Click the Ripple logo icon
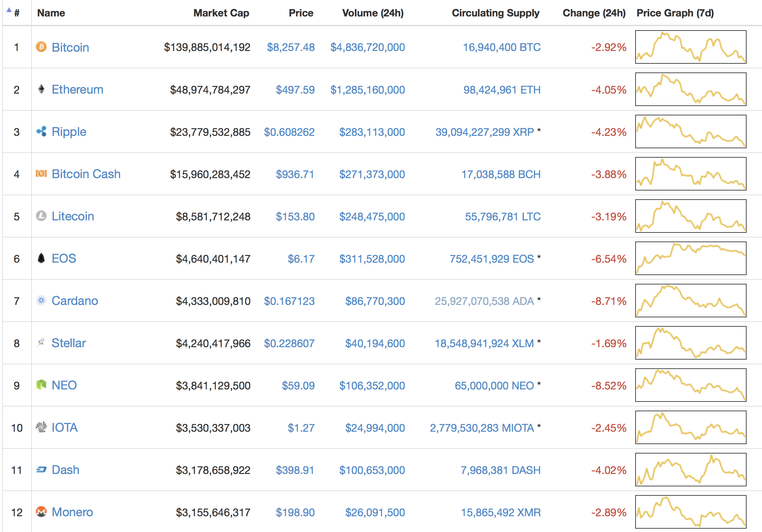 pyautogui.click(x=41, y=131)
